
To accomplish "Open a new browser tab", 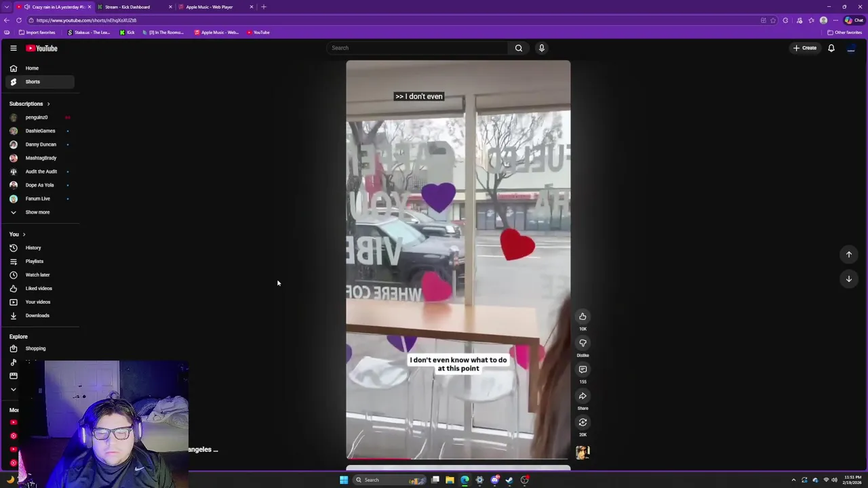I will point(264,7).
